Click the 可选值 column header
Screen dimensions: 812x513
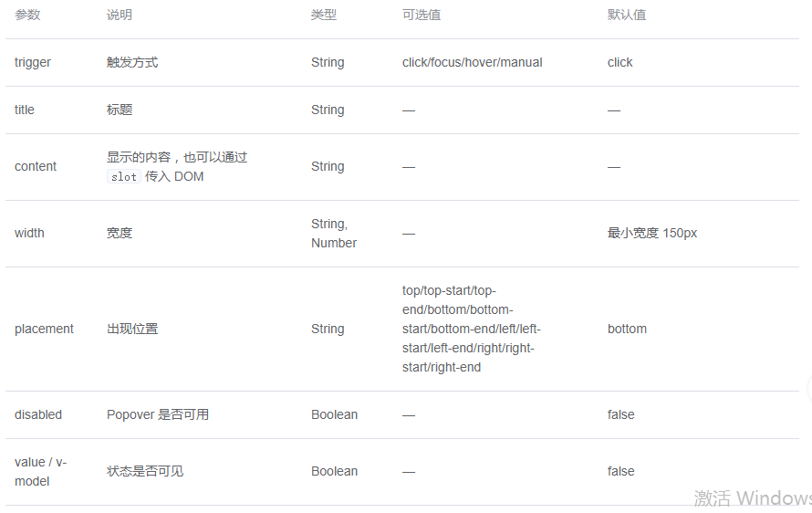pyautogui.click(x=422, y=15)
